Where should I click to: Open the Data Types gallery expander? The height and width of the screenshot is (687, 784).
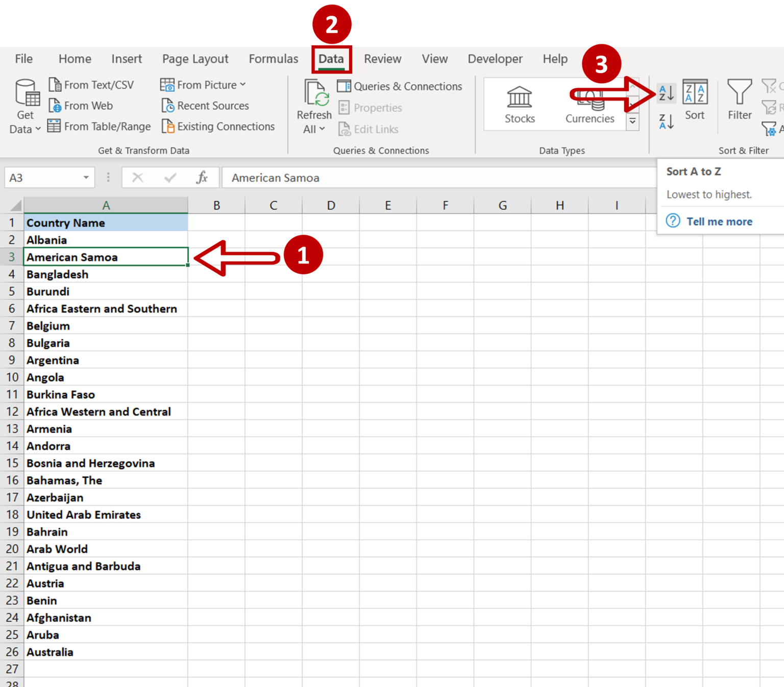click(x=632, y=121)
